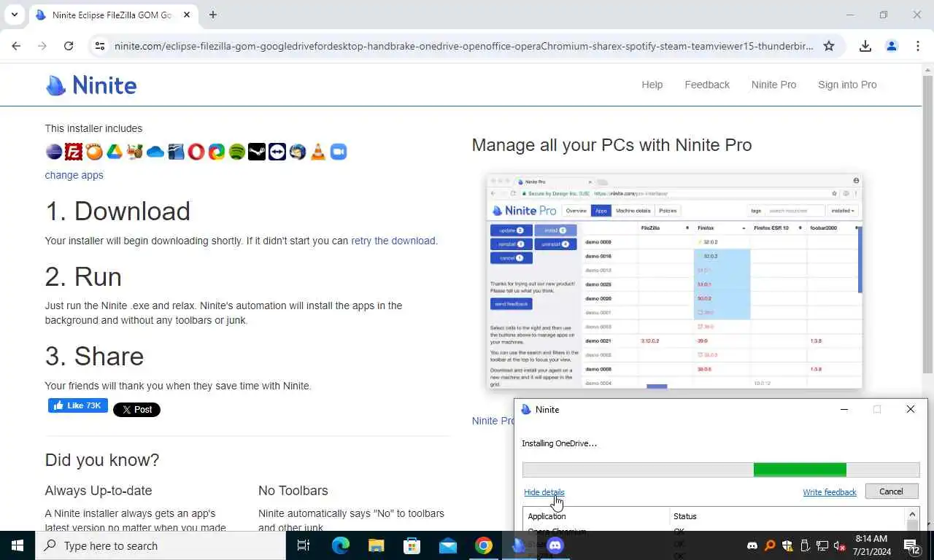Click the Eclipse icon in installer list
934x560 pixels.
(x=53, y=152)
